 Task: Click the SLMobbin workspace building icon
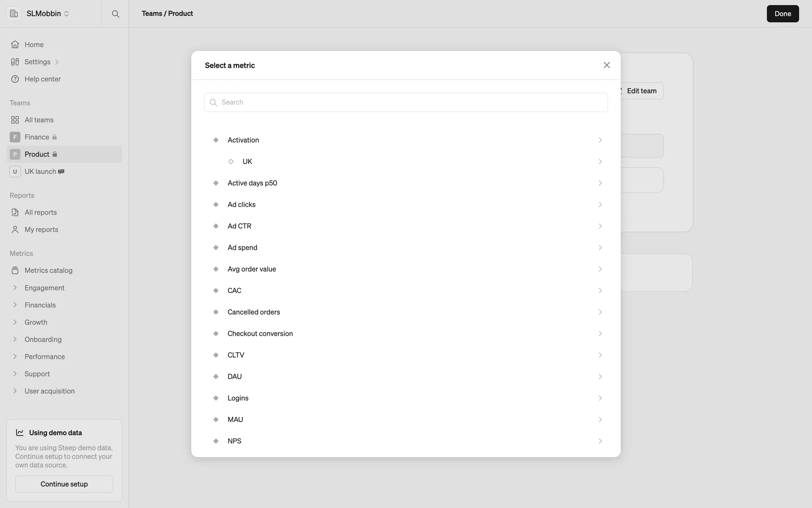14,14
